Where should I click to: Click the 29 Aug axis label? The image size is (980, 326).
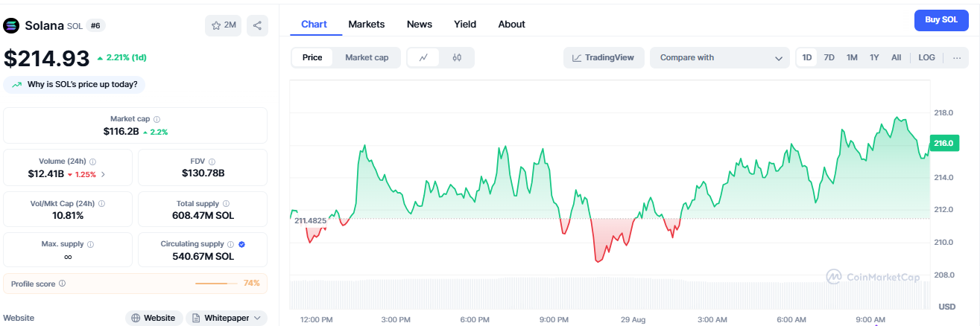tap(633, 319)
